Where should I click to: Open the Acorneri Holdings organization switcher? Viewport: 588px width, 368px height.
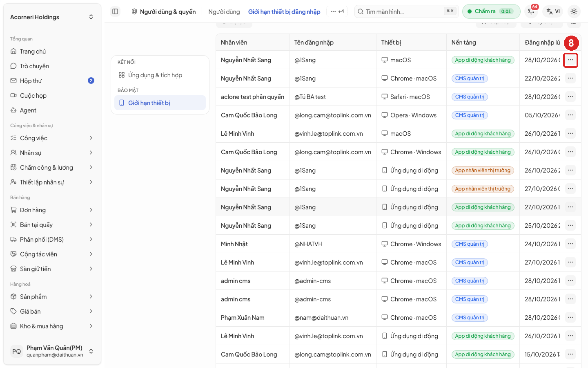52,17
